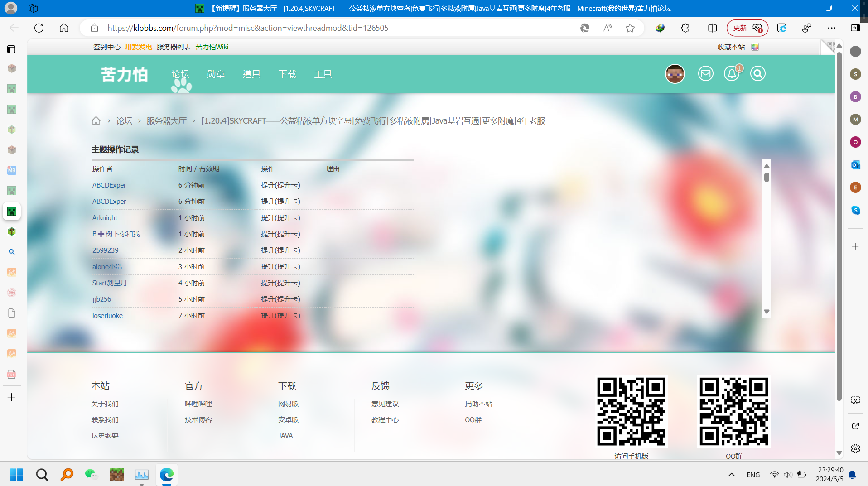Click the 收藏本站 colorful swatch icon
868x486 pixels.
755,47
